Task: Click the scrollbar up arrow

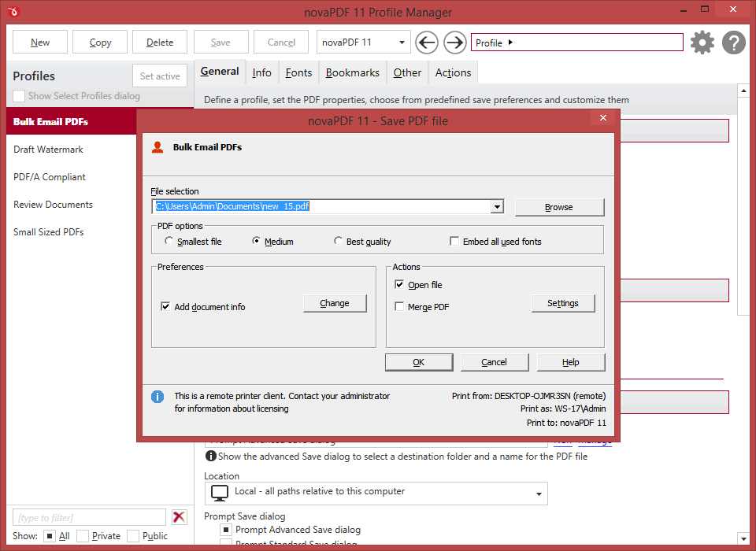Action: point(743,91)
